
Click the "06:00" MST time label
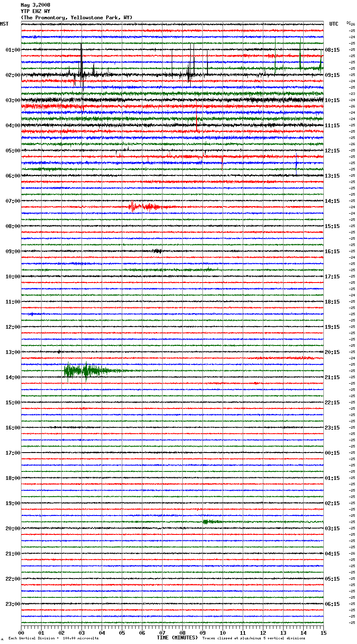[13, 176]
